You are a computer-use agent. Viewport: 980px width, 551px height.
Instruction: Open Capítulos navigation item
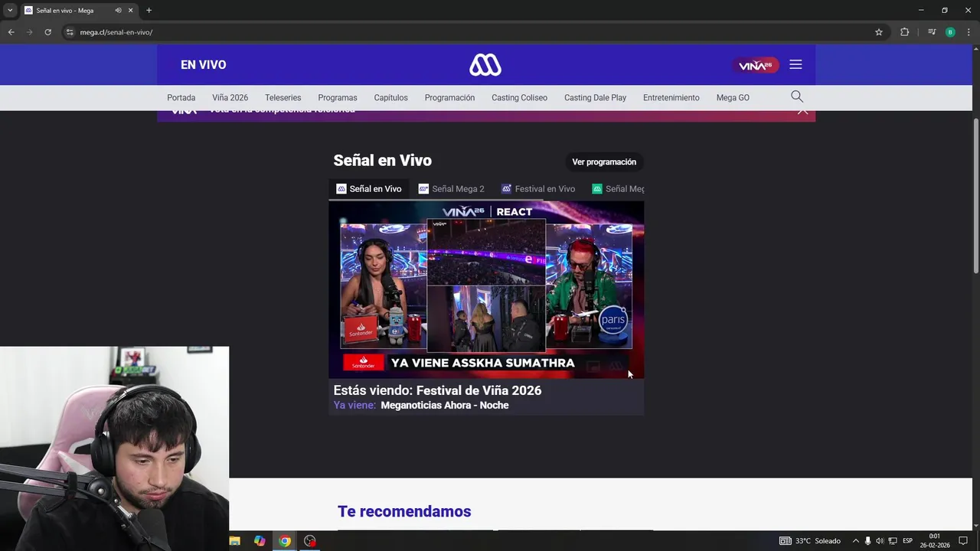tap(390, 98)
